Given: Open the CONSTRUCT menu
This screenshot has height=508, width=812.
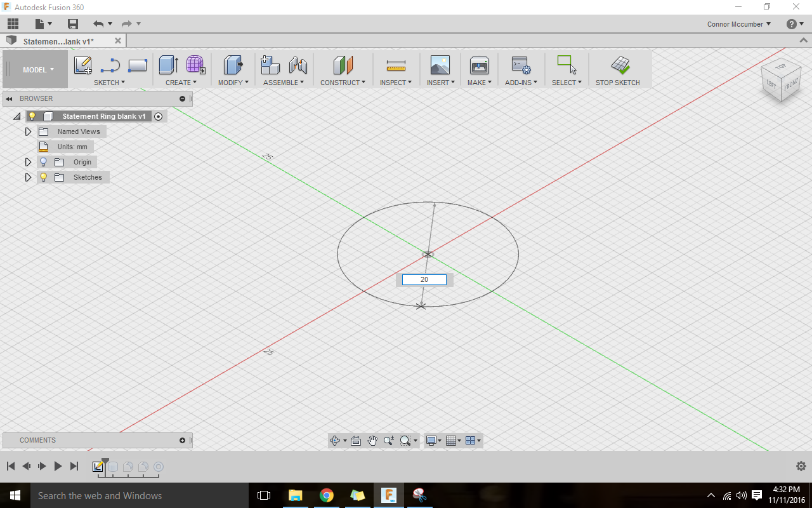Looking at the screenshot, I should tap(343, 83).
